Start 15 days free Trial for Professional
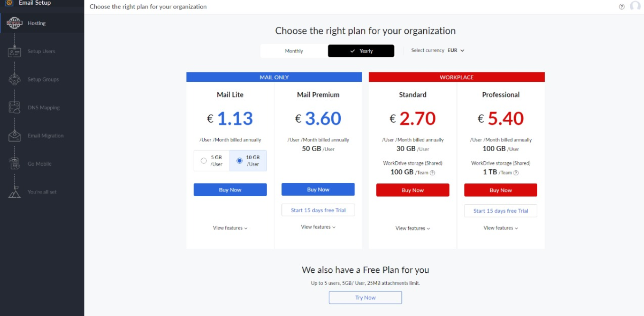 click(501, 211)
